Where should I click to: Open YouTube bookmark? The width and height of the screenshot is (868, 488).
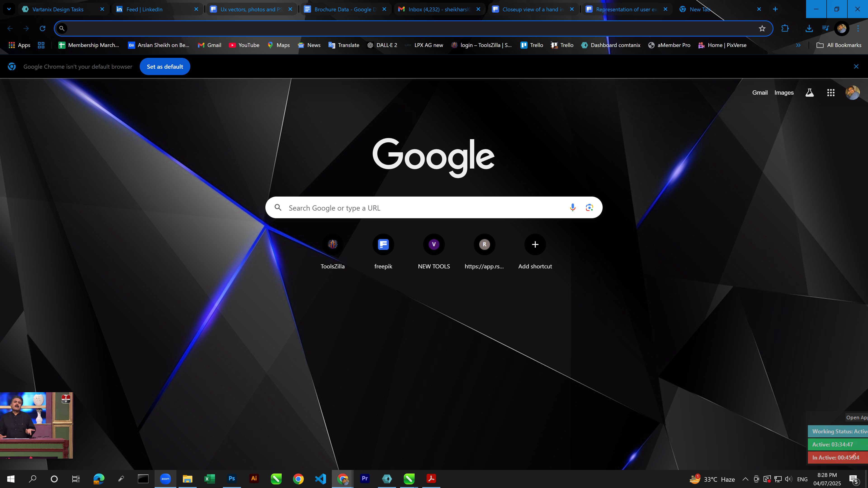tap(244, 45)
